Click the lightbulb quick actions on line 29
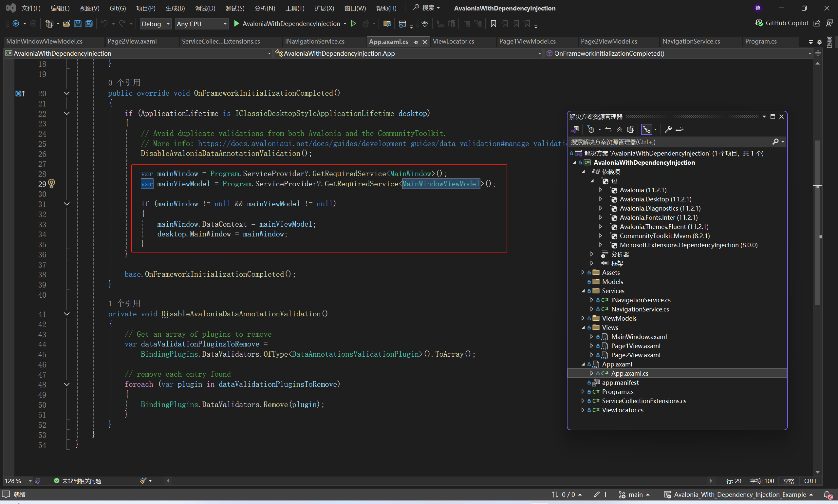The image size is (838, 504). 52,184
